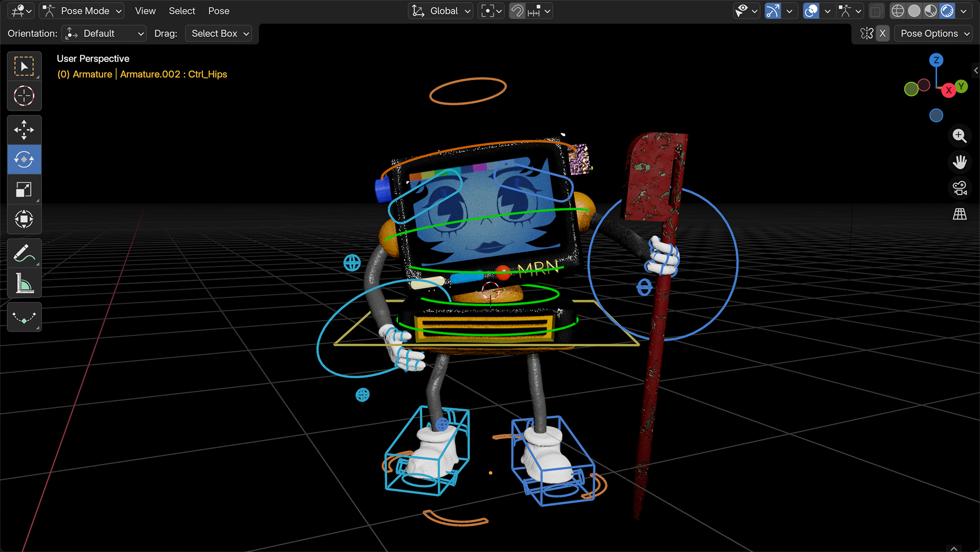Select the 3D Cursor tool
The height and width of the screenshot is (552, 980).
click(24, 96)
